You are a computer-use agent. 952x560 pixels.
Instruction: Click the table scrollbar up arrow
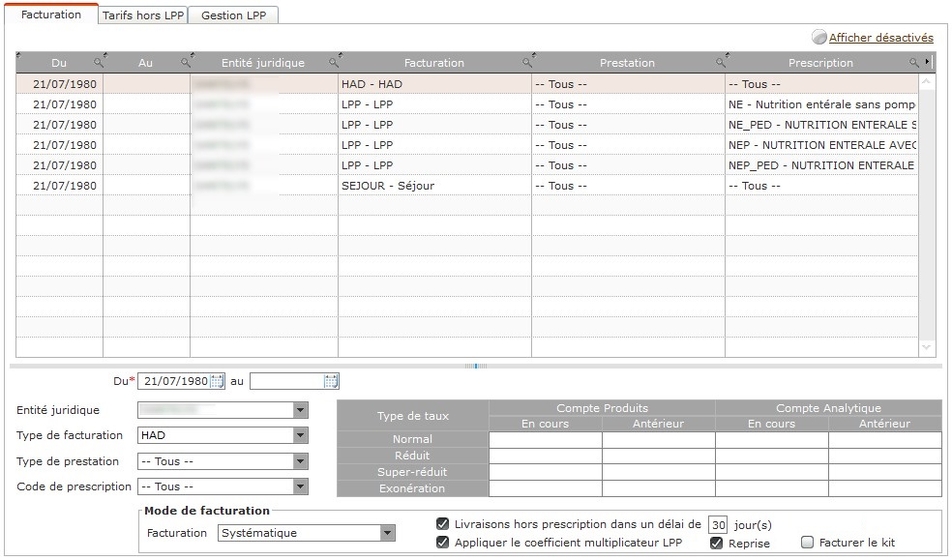tap(926, 81)
